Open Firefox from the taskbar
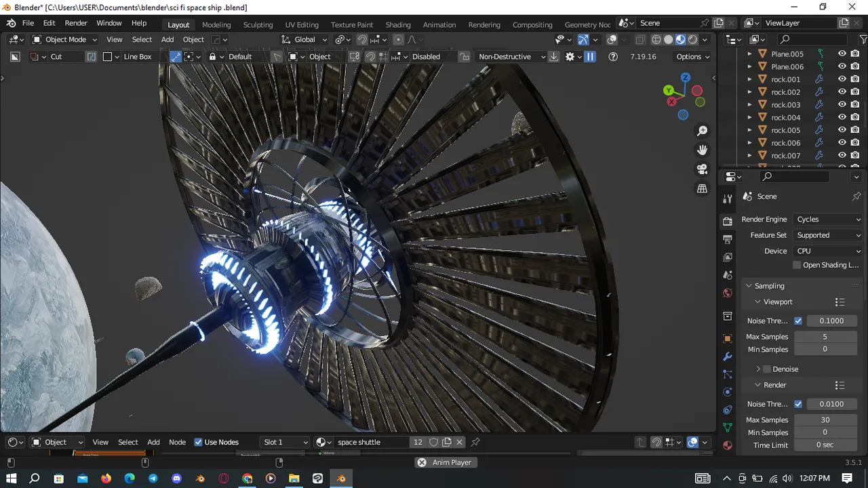868x488 pixels. pos(106,479)
